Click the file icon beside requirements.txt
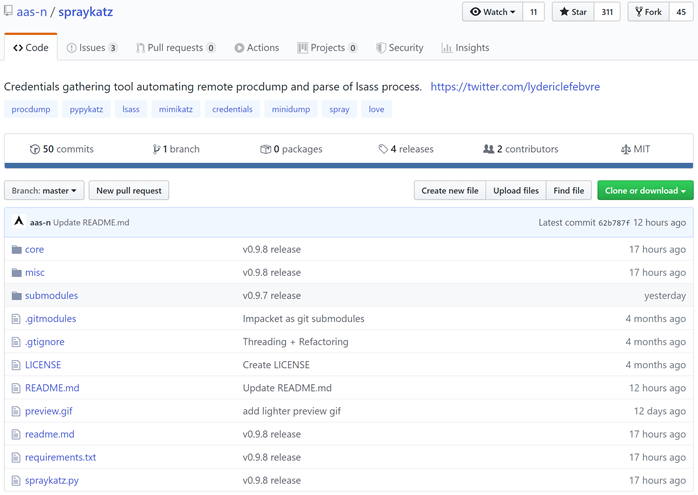Screen dimensions: 698x495 tap(16, 458)
